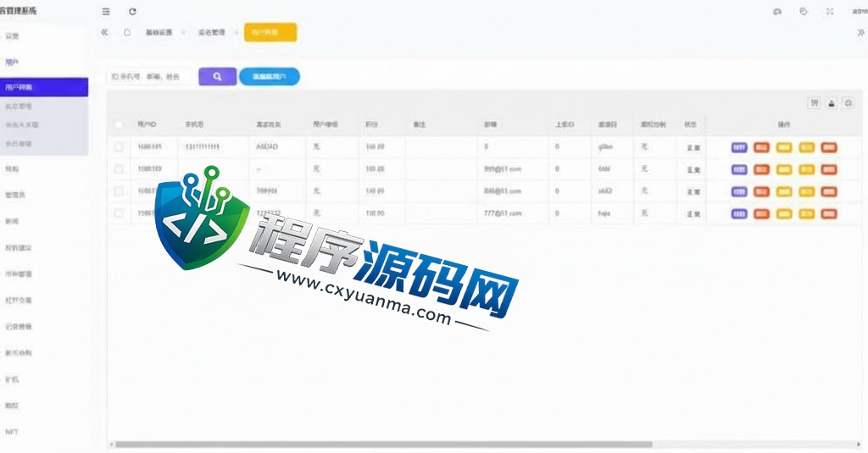Click last red action button in 777@51.com row
The image size is (868, 453).
click(x=829, y=213)
